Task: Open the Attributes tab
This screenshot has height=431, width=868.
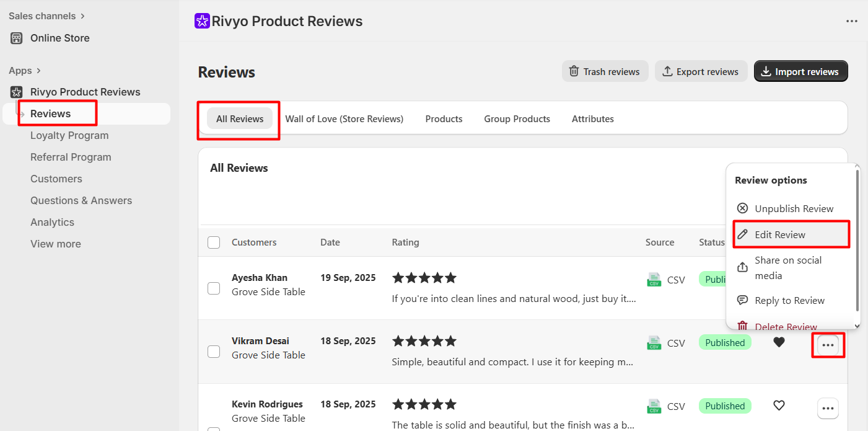Action: click(593, 118)
